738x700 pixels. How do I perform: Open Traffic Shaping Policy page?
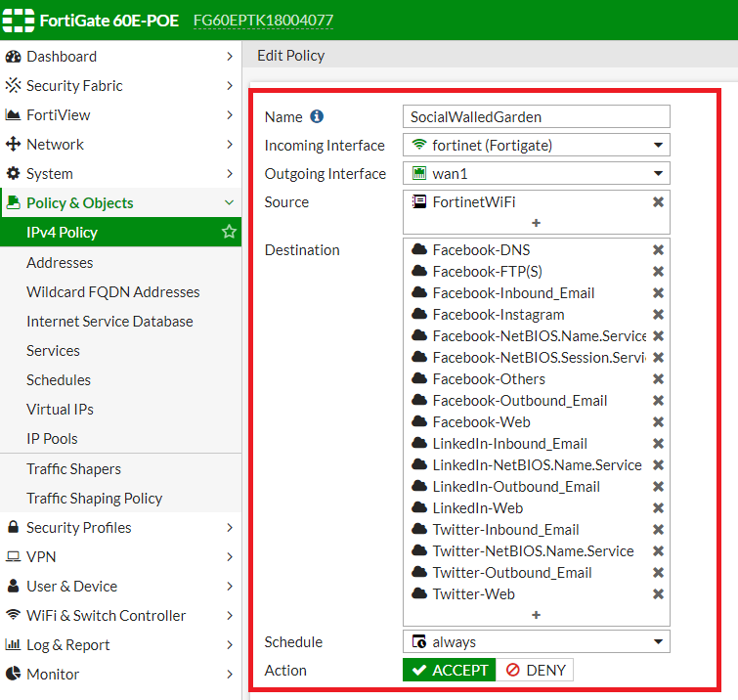click(94, 499)
